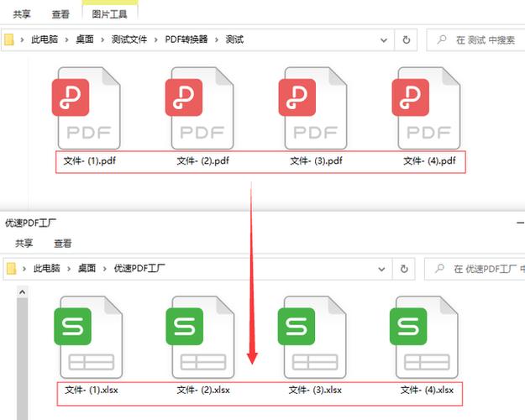This screenshot has width=525, height=420.
Task: Go to 桌面 in 测试 window breadcrumb
Action: pos(85,39)
